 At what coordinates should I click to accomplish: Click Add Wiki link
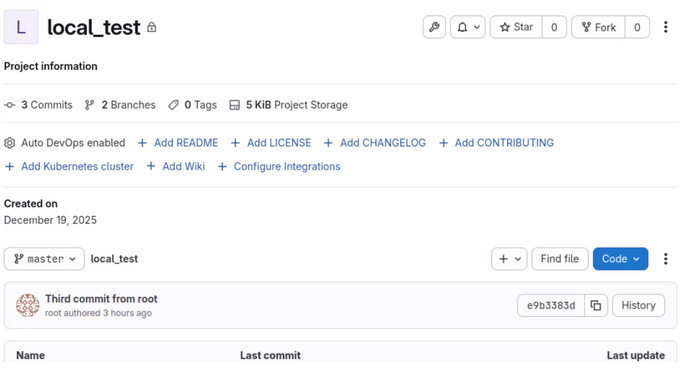[176, 166]
